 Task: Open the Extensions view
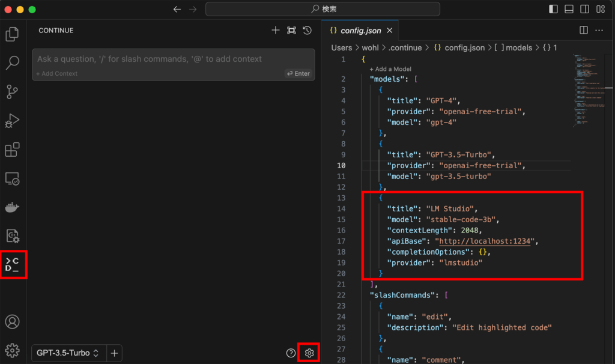click(12, 149)
